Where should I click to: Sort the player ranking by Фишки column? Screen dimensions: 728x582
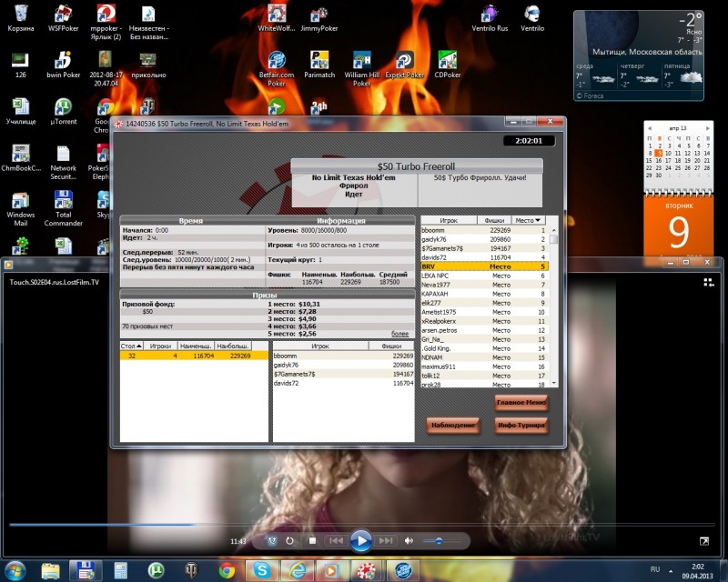click(492, 220)
